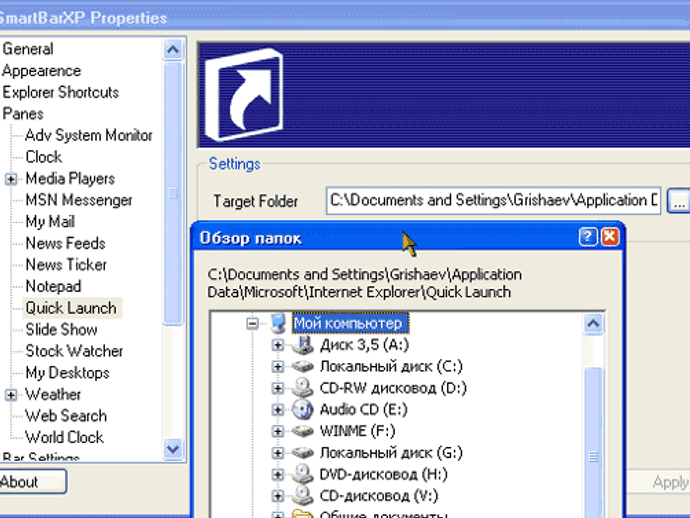Select the Notepad pane
690x518 pixels.
coord(53,287)
